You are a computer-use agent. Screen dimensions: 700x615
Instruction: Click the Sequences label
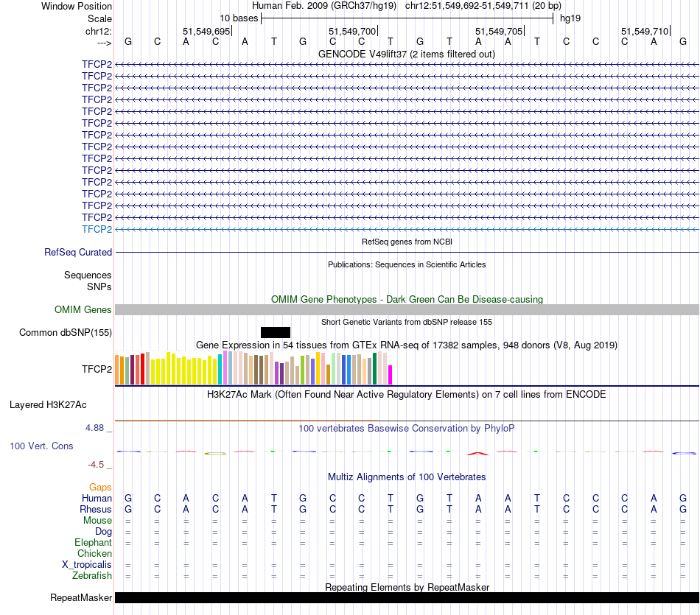88,275
